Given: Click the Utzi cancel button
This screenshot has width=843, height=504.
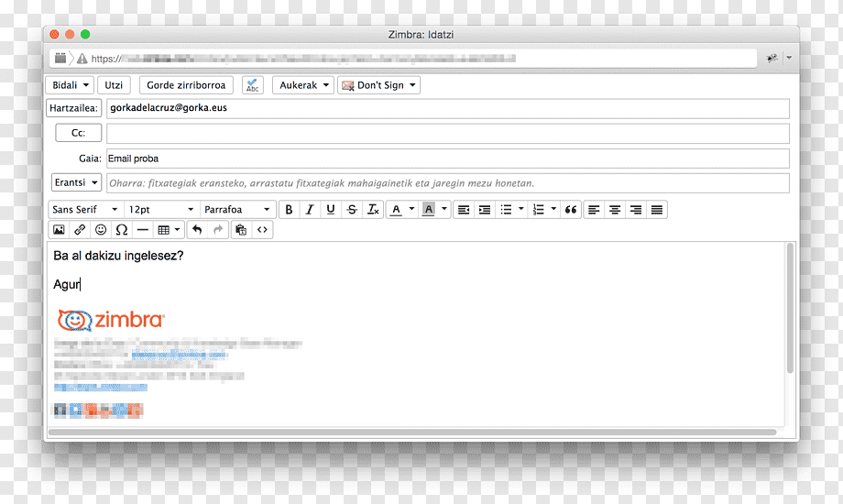Looking at the screenshot, I should [x=114, y=85].
